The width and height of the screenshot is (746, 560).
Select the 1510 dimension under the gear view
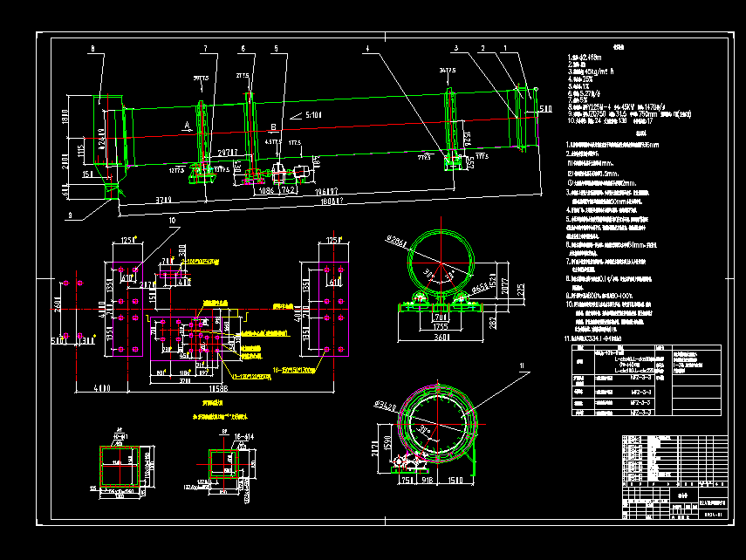click(455, 481)
